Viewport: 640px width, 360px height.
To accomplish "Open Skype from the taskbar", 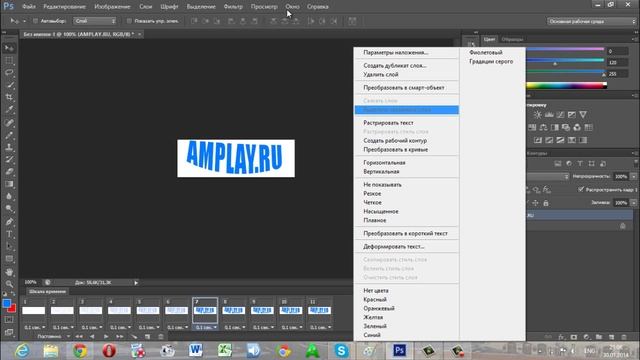I will pos(341,351).
